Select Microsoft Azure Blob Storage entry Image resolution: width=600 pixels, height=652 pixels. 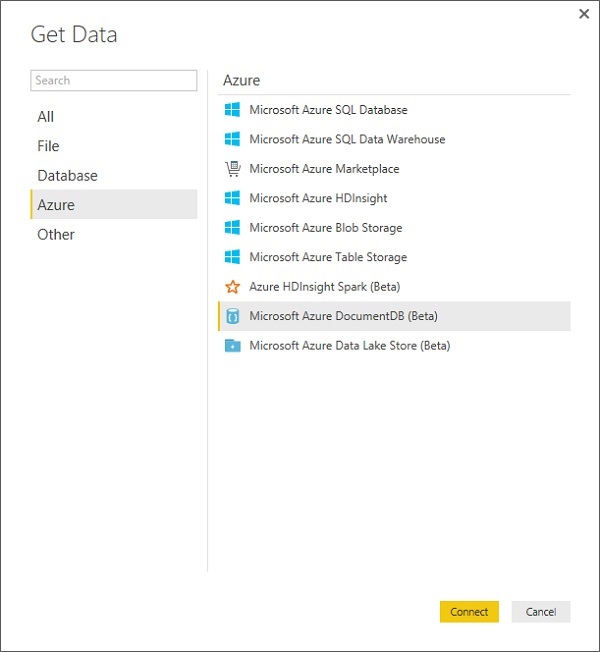coord(325,228)
